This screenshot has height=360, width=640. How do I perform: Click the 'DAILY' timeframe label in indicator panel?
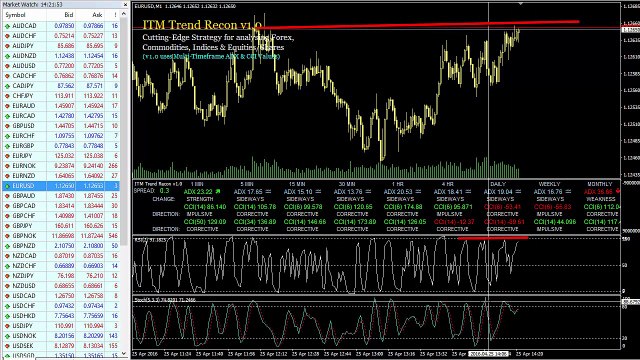coord(498,184)
